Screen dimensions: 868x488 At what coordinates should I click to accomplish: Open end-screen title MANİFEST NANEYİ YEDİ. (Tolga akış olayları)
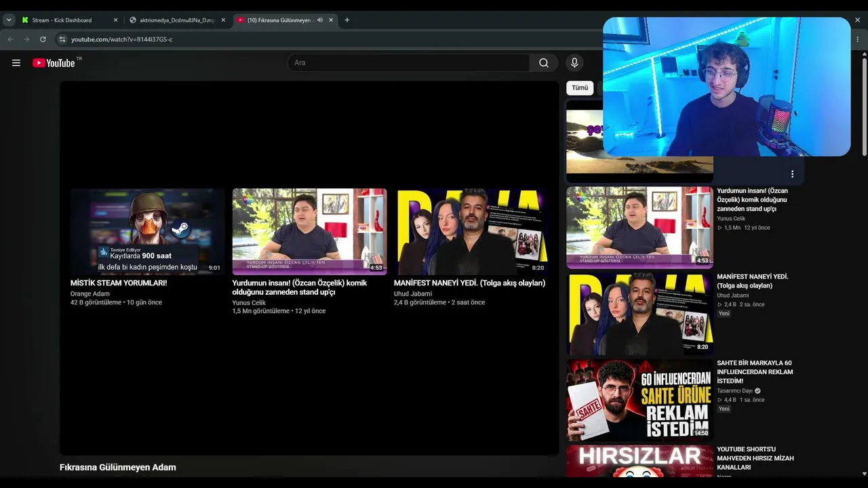point(469,283)
